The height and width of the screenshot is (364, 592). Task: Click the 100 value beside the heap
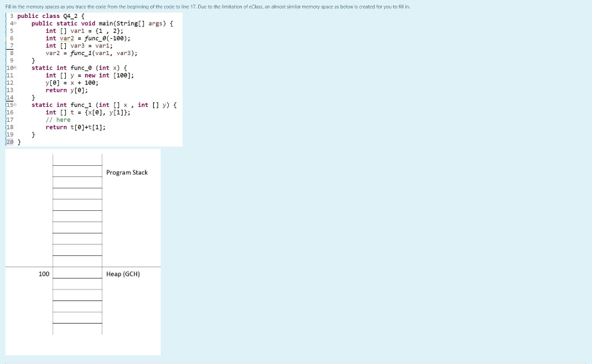coord(44,274)
